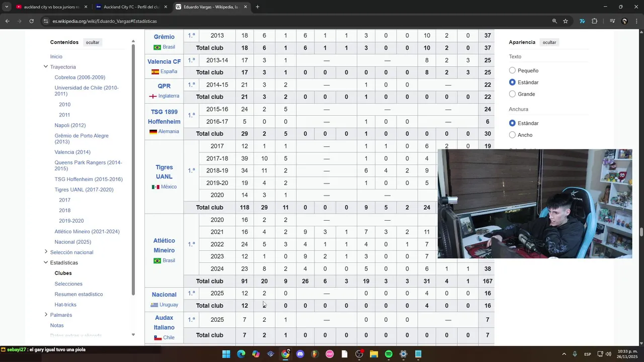Go to Napoli (2012) contents entry
Viewport: 644px width, 362px height.
70,125
